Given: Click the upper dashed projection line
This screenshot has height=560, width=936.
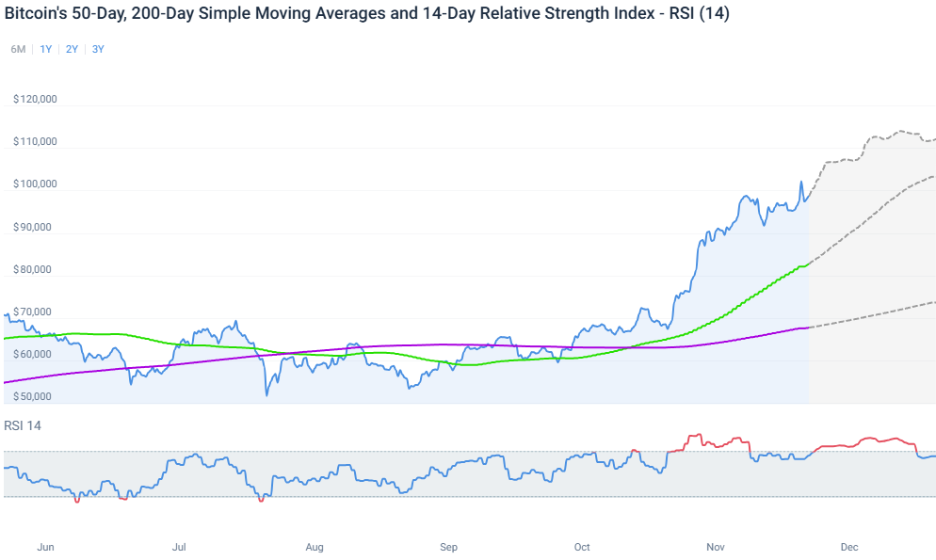Looking at the screenshot, I should point(876,135).
